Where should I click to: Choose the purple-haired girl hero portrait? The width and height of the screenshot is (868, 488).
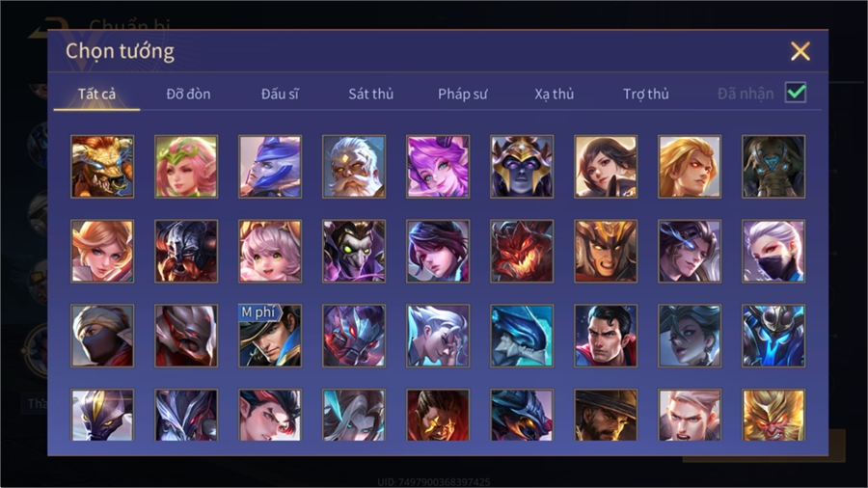point(438,167)
